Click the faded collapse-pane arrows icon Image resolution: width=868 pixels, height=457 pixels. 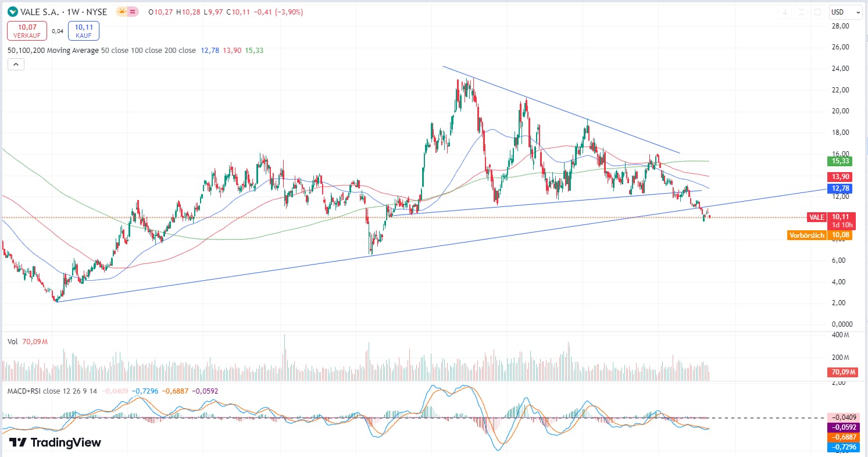click(x=801, y=12)
